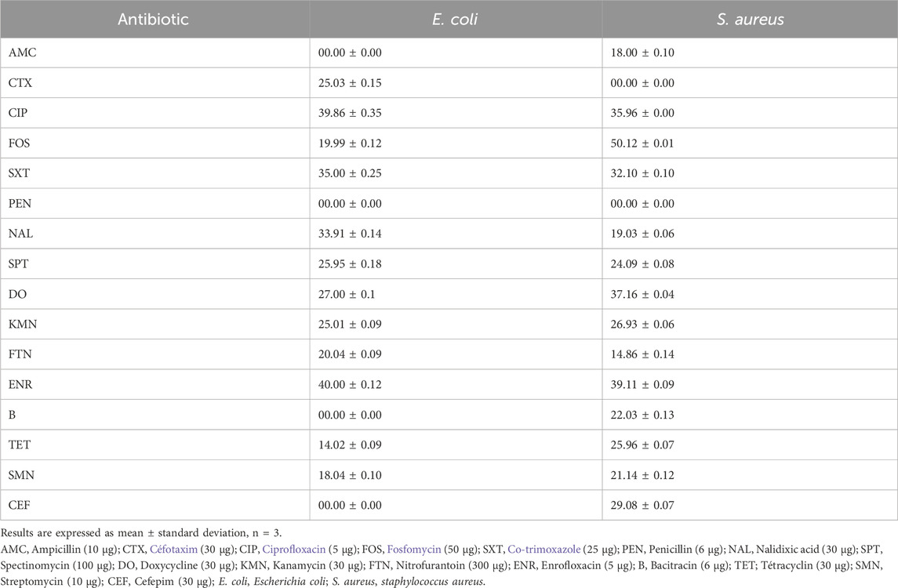The height and width of the screenshot is (588, 898).
Task: Click E. coli value 35.00 ± 0.25
Action: click(350, 173)
